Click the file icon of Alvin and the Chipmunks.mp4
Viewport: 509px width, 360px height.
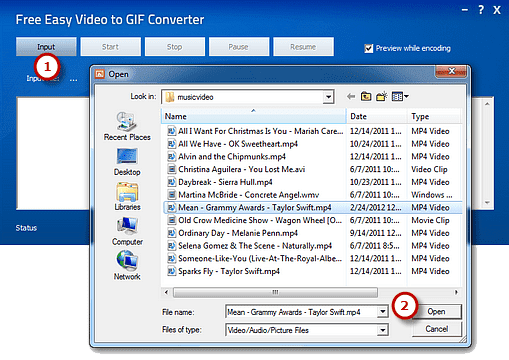[171, 157]
